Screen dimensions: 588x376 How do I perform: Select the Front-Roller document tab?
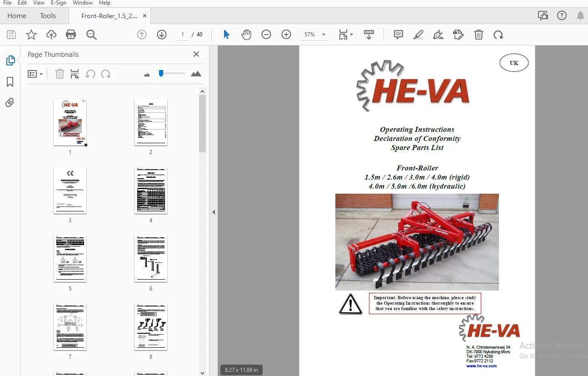[109, 16]
